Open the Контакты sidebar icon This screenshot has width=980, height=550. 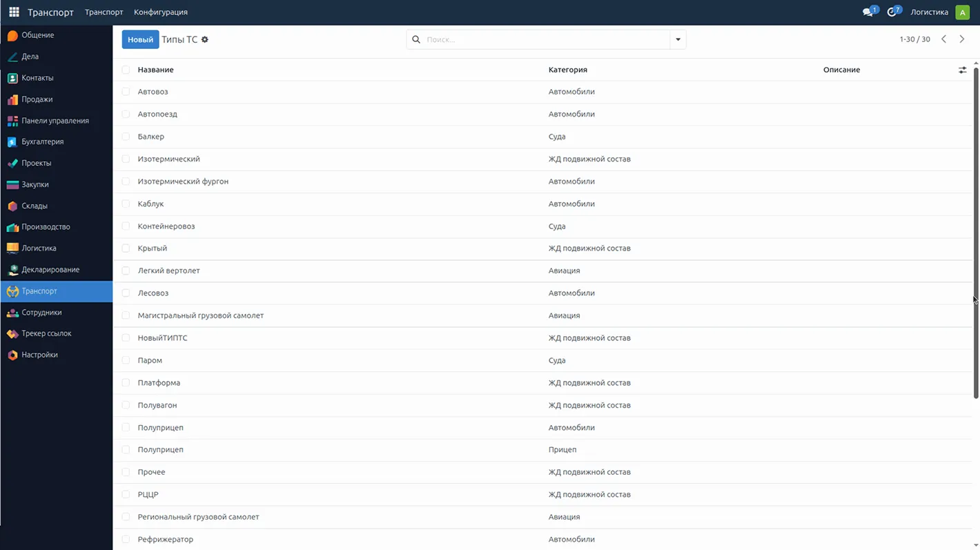click(x=12, y=78)
